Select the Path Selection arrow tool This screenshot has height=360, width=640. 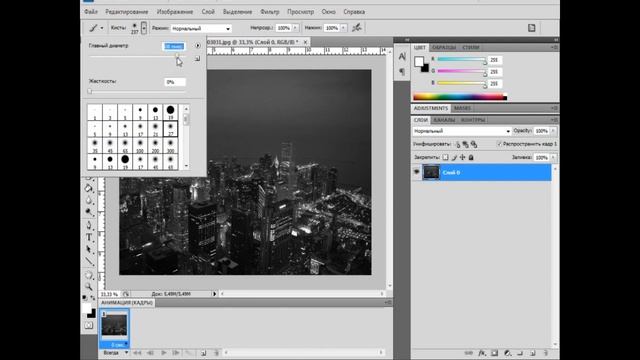click(89, 249)
